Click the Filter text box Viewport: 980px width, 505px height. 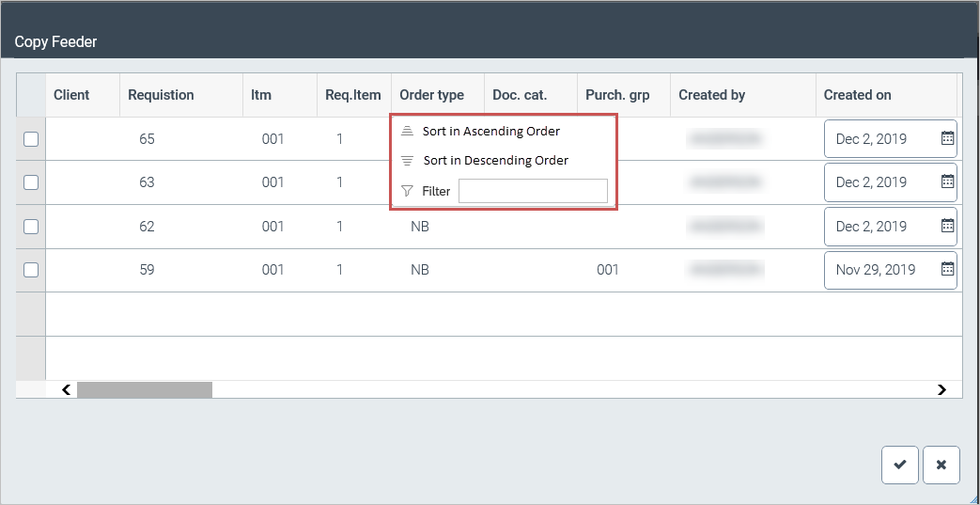coord(533,192)
